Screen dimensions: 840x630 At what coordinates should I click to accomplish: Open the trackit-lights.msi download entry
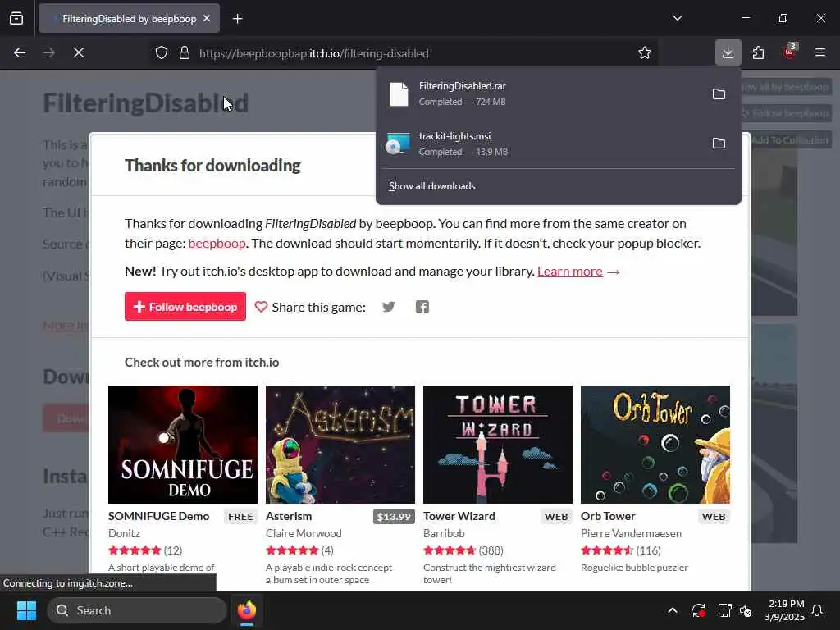coord(540,144)
